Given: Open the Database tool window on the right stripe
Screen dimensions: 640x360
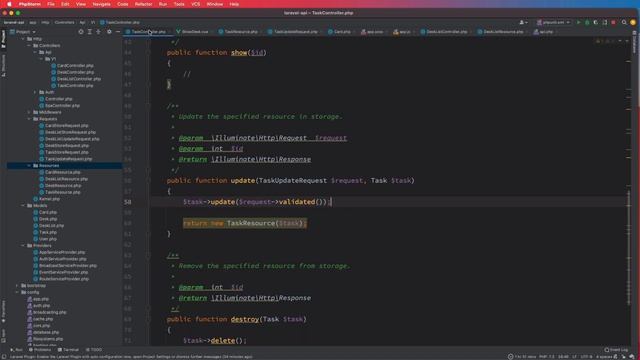Looking at the screenshot, I should pyautogui.click(x=635, y=42).
